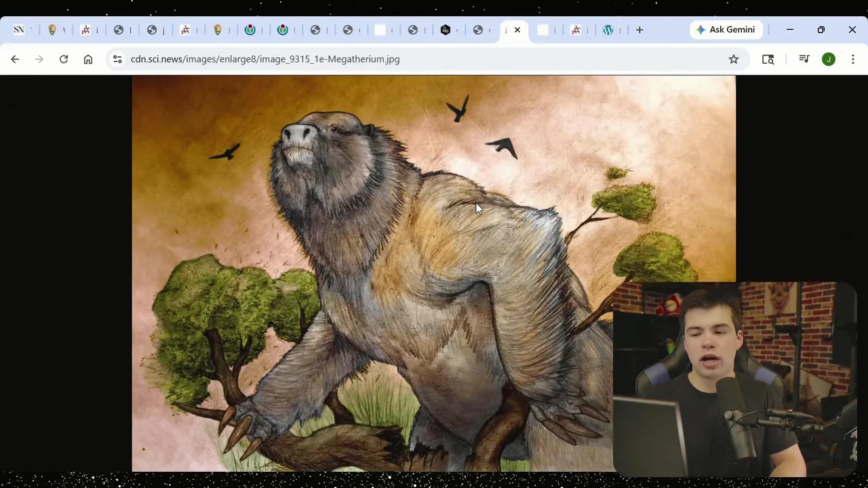Open a new tab with the plus button
The height and width of the screenshot is (488, 868).
(x=639, y=30)
